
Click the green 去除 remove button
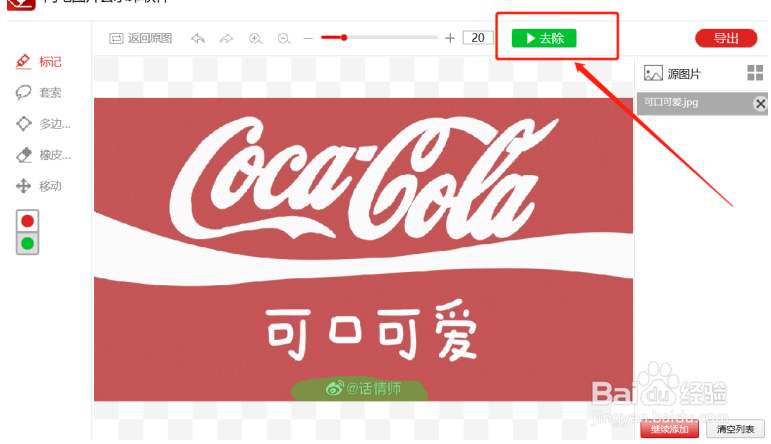point(544,38)
